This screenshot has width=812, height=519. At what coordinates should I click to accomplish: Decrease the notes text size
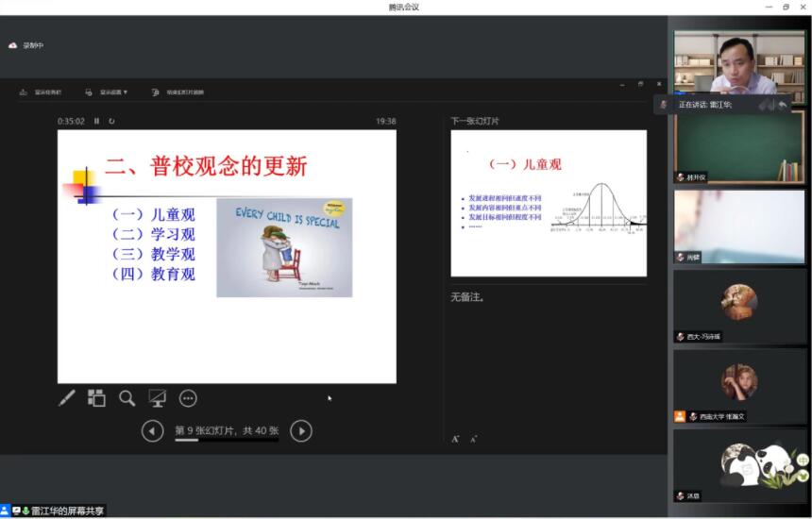tap(473, 439)
